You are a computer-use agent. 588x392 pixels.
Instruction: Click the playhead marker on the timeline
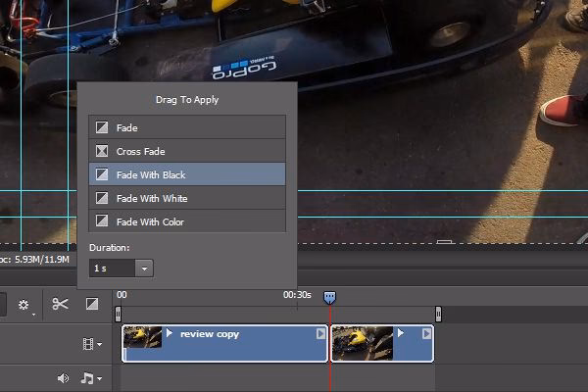329,297
